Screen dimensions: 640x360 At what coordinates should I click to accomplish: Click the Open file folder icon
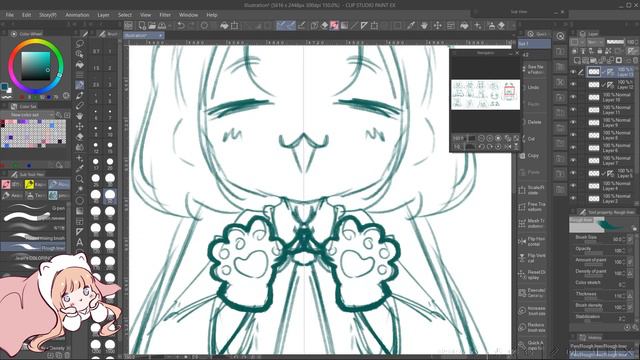coord(152,26)
